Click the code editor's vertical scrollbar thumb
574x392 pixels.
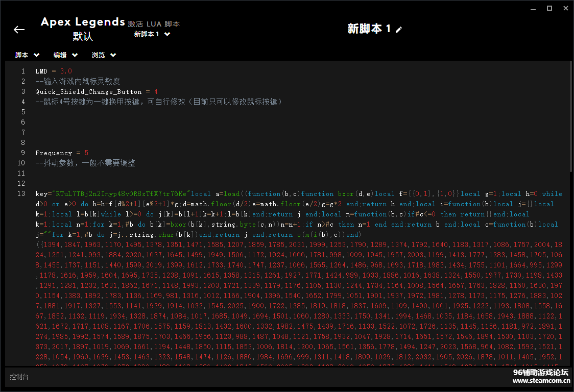[x=571, y=116]
